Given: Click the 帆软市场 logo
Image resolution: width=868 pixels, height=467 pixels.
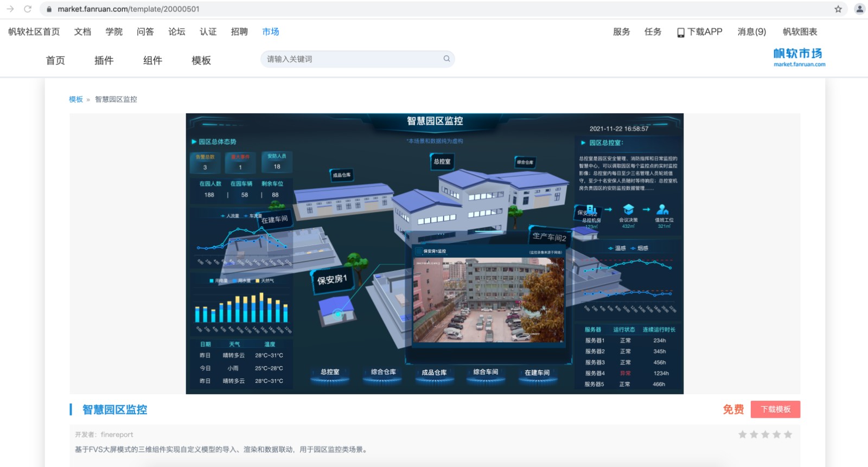Looking at the screenshot, I should [799, 57].
